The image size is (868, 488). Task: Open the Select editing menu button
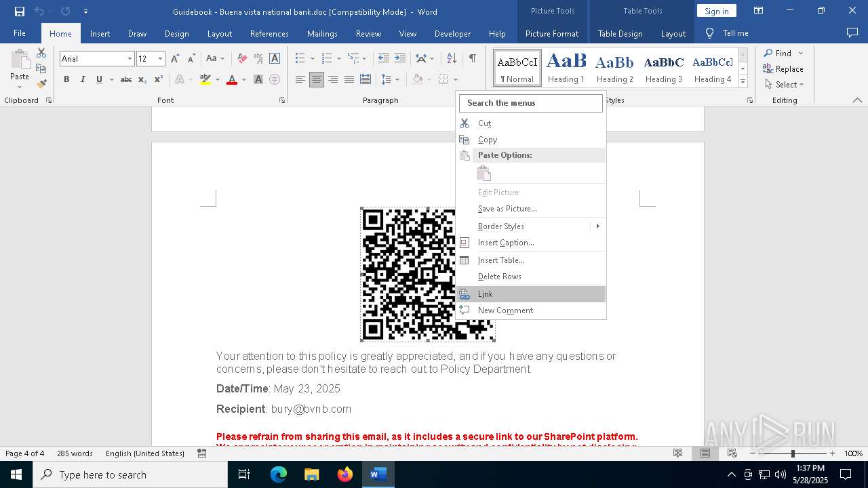(x=785, y=84)
